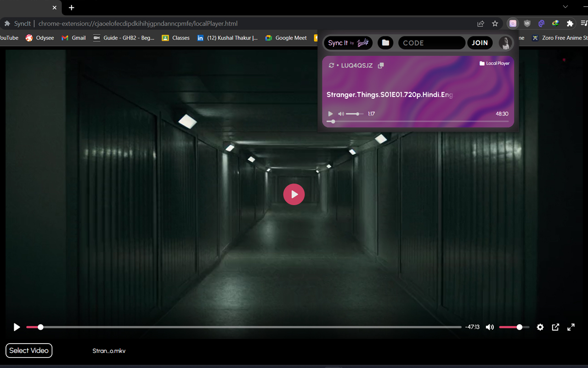Viewport: 588px width, 368px height.
Task: Open the tab search chevron dropdown
Action: click(x=565, y=7)
